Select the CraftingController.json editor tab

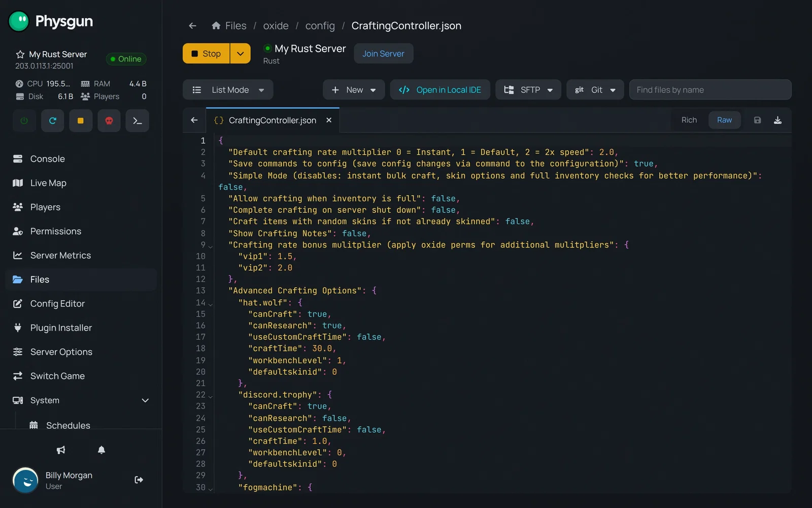(273, 120)
